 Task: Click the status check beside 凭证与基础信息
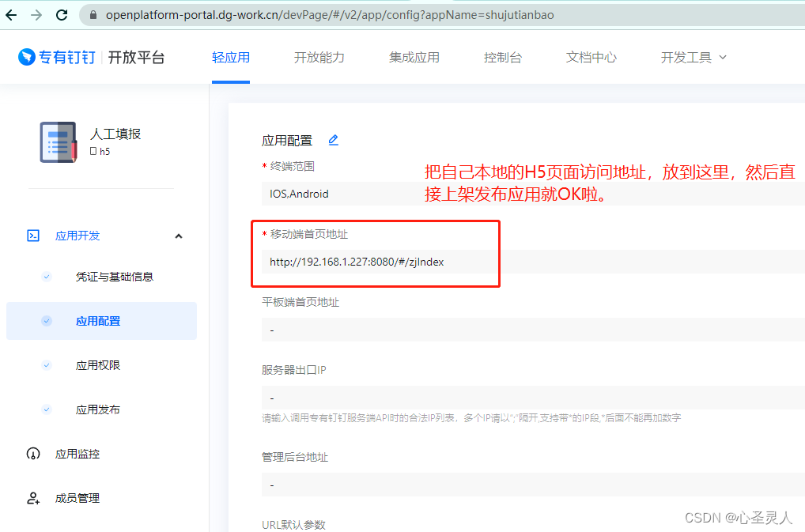pyautogui.click(x=46, y=277)
